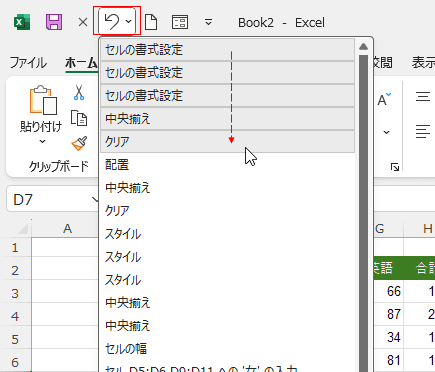The height and width of the screenshot is (372, 435).
Task: Create a new blank workbook icon
Action: (151, 22)
